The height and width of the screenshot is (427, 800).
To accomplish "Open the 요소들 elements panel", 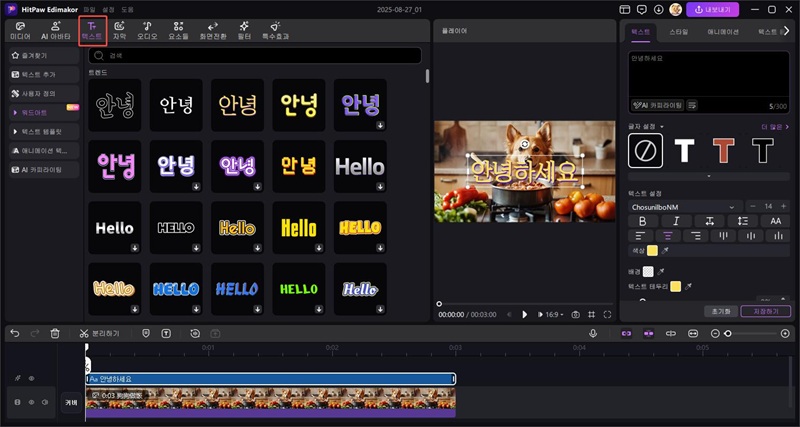I will click(178, 31).
